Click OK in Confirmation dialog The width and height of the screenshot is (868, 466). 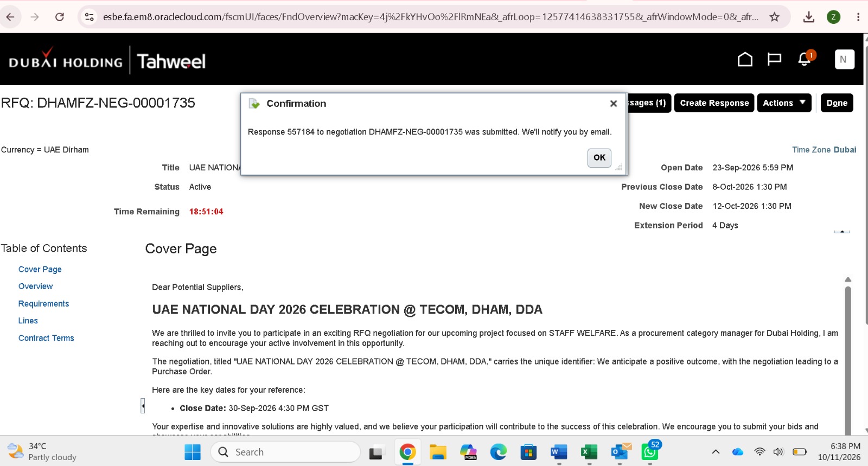click(599, 158)
